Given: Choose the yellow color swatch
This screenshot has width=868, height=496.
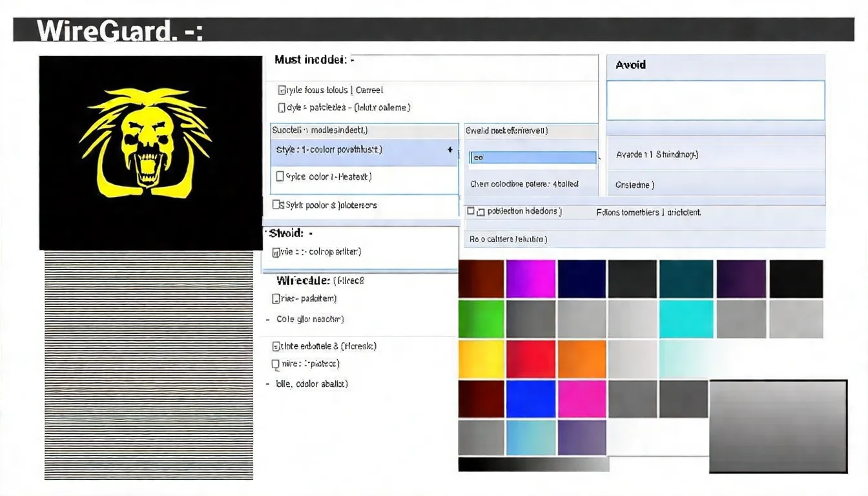Looking at the screenshot, I should pyautogui.click(x=481, y=358).
